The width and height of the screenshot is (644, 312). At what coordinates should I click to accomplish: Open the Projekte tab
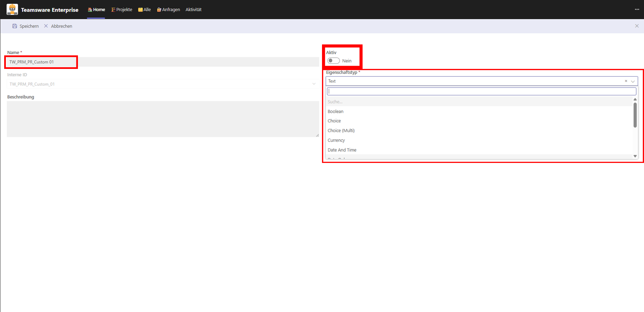tap(122, 10)
